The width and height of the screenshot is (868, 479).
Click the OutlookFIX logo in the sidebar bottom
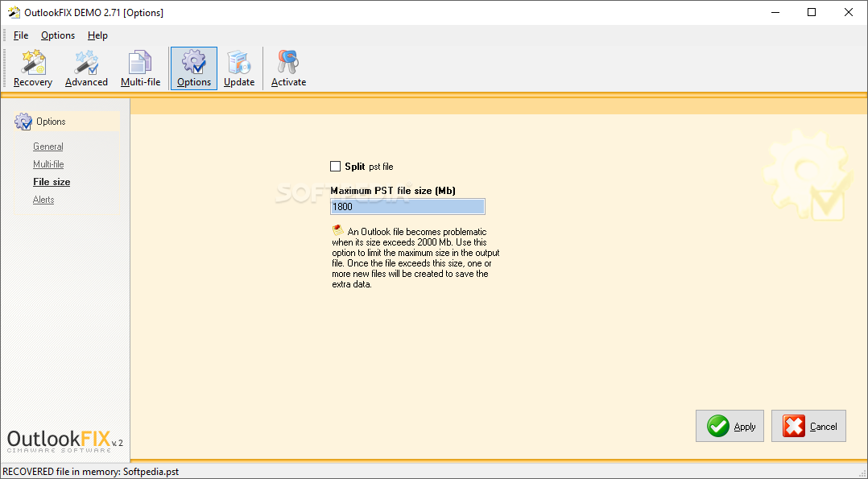coord(64,441)
